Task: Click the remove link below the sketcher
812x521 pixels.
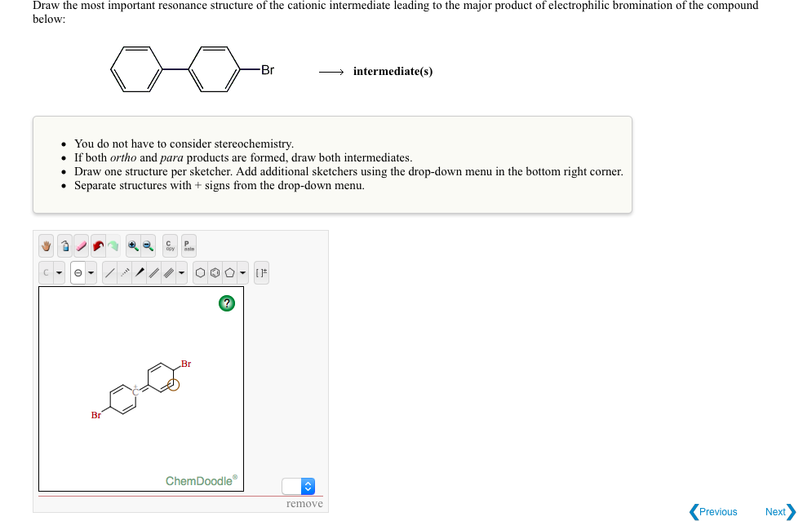Action: click(304, 503)
